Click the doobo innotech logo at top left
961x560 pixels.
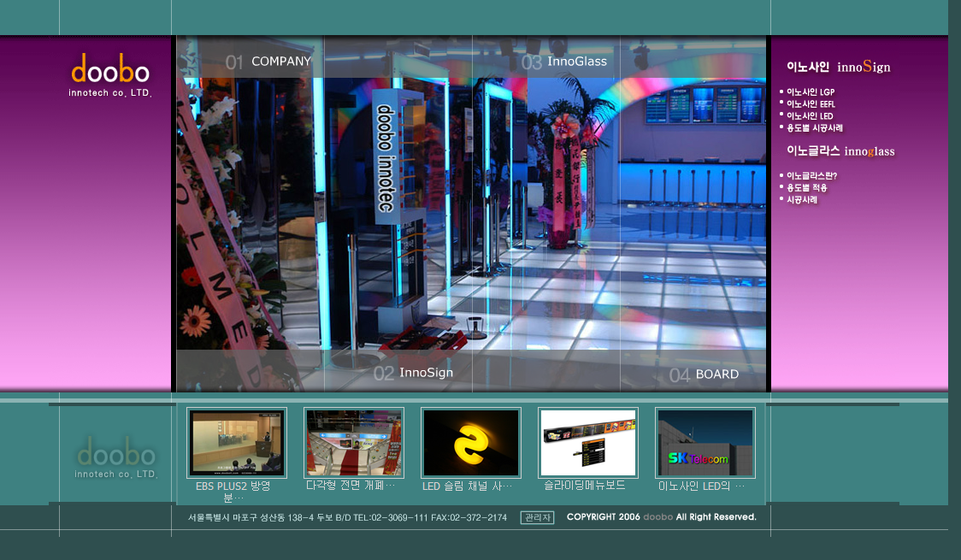(110, 75)
